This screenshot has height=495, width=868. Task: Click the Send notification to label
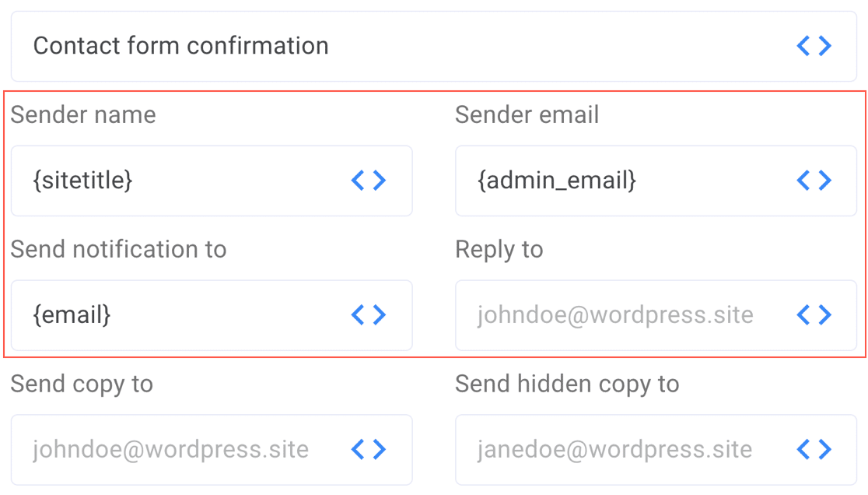coord(118,249)
